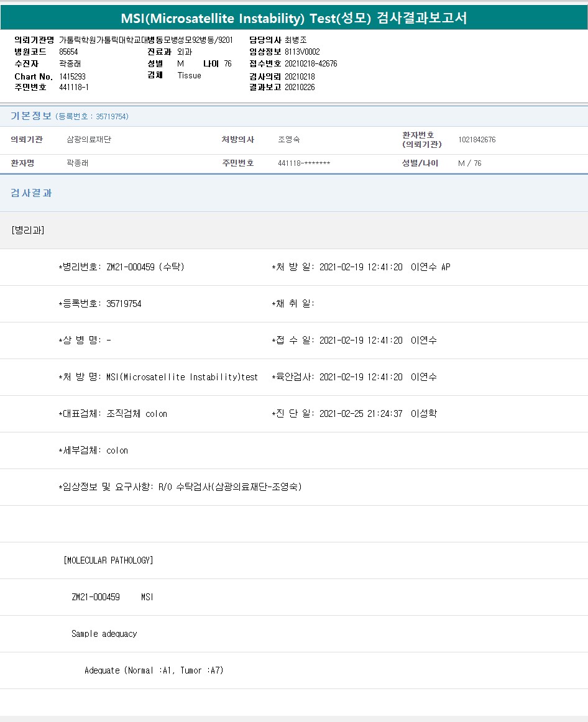Click the 처방의사 value 조영숙
This screenshot has height=722, width=588.
[289, 140]
